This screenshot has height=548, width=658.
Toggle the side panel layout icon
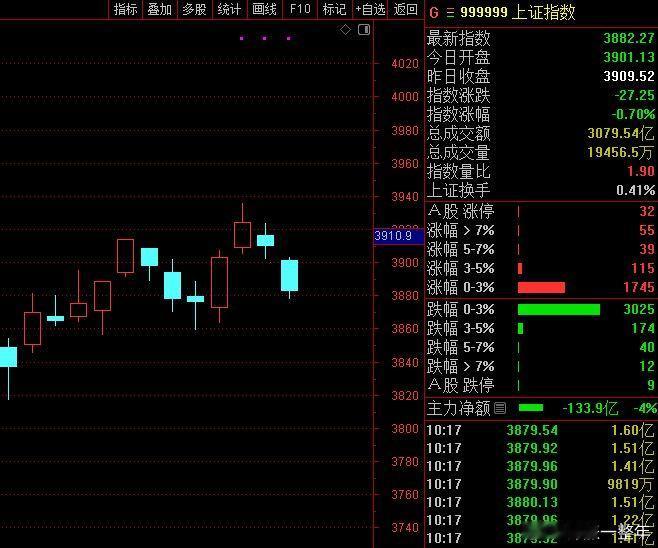364,29
